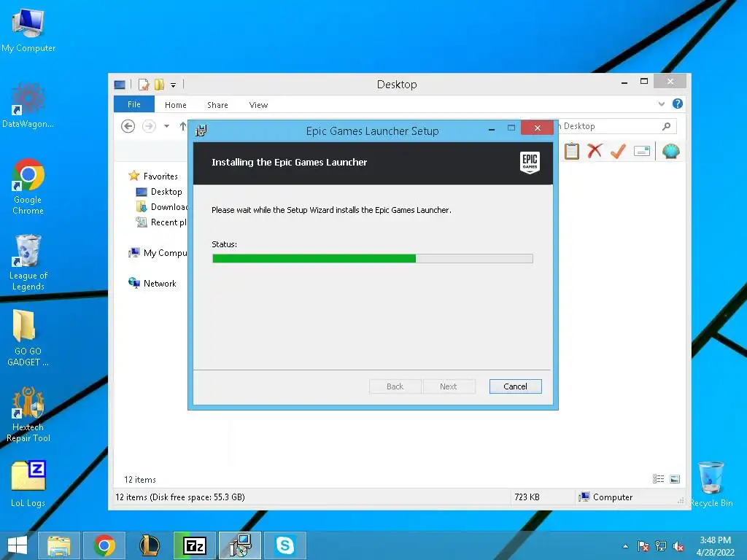Image resolution: width=747 pixels, height=560 pixels.
Task: Click the setup installer icon in dialog title bar
Action: tap(201, 131)
